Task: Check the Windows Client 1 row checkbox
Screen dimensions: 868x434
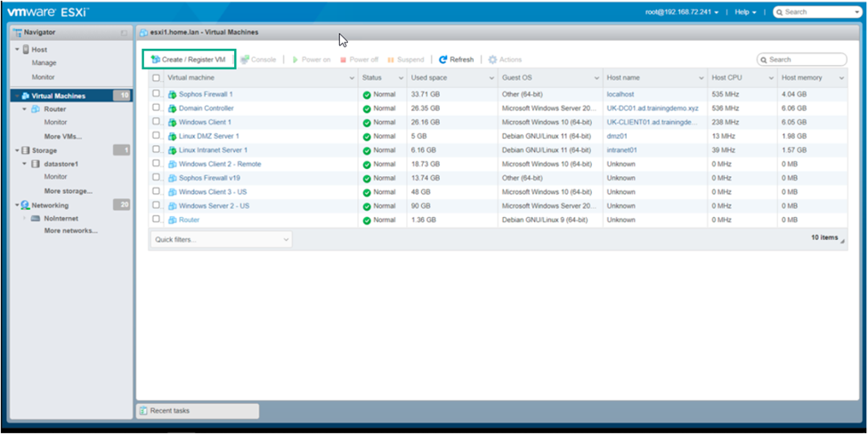Action: point(156,121)
